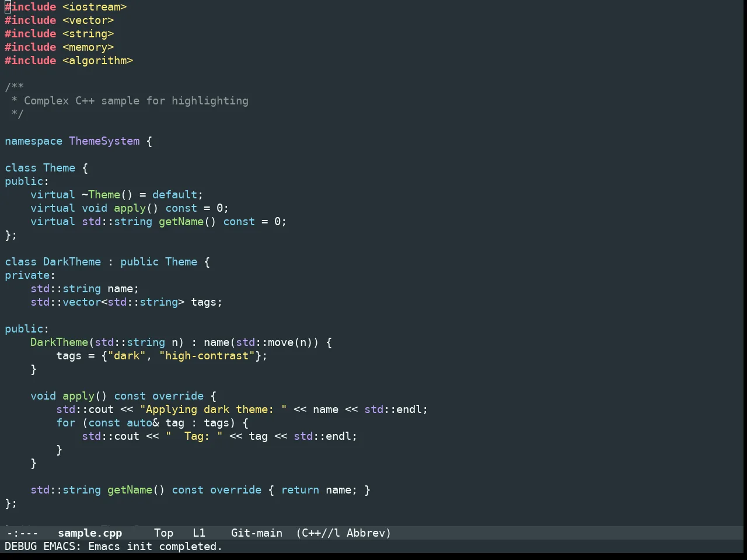Viewport: 747px width, 560px height.
Task: Click the string literal "dark"
Action: [127, 356]
